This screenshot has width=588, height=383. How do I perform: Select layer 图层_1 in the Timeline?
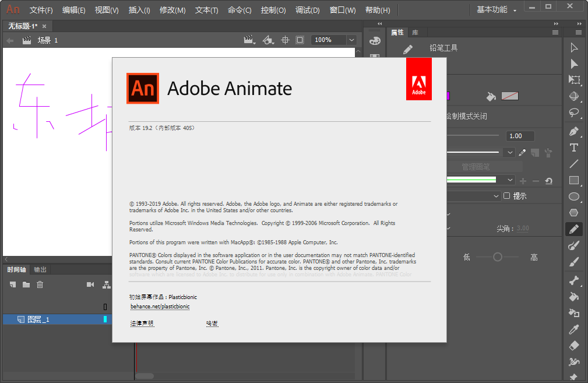38,319
